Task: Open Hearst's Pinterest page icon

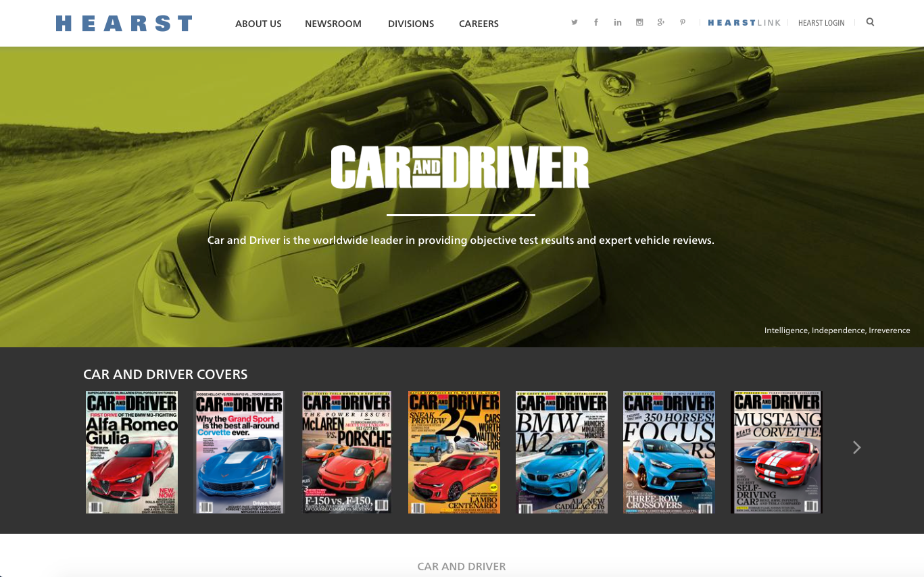Action: click(x=683, y=22)
